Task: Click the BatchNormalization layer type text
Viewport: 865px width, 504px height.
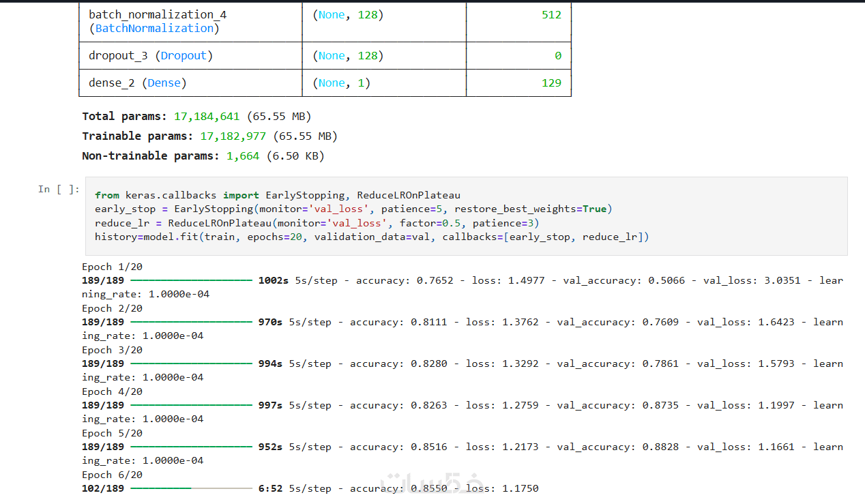Action: pyautogui.click(x=154, y=29)
